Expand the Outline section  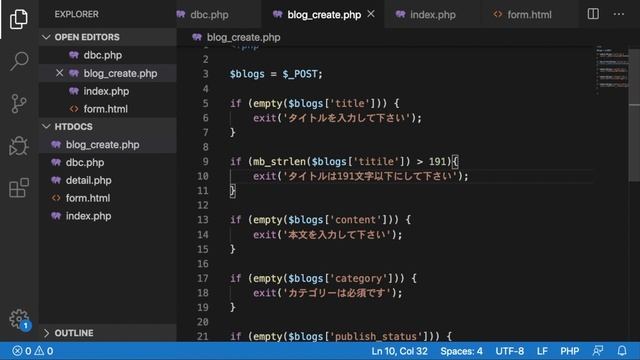(108, 333)
